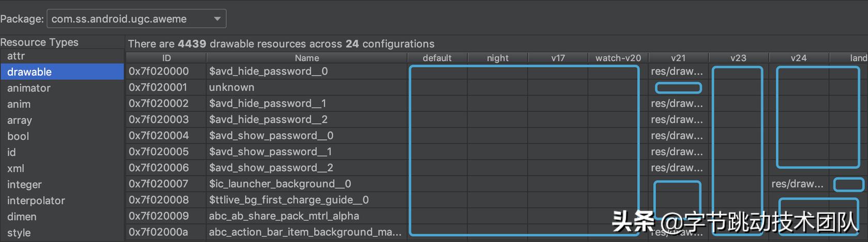Open the array resource type

pos(20,120)
